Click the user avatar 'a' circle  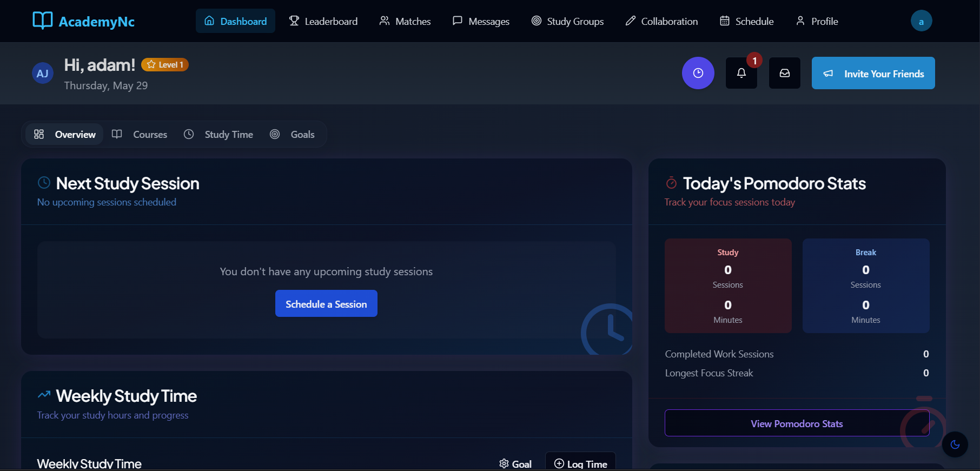pyautogui.click(x=921, y=21)
